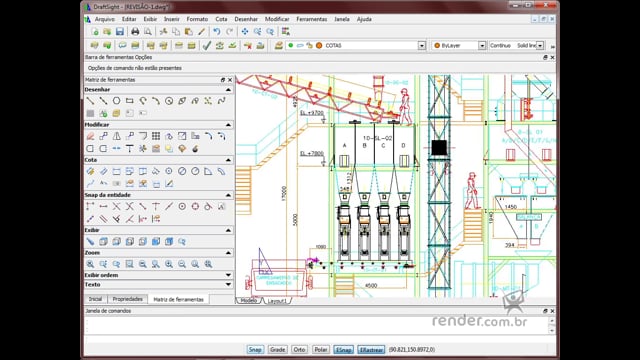The image size is (640, 360).
Task: Toggle Polar mode in status bar
Action: [321, 349]
